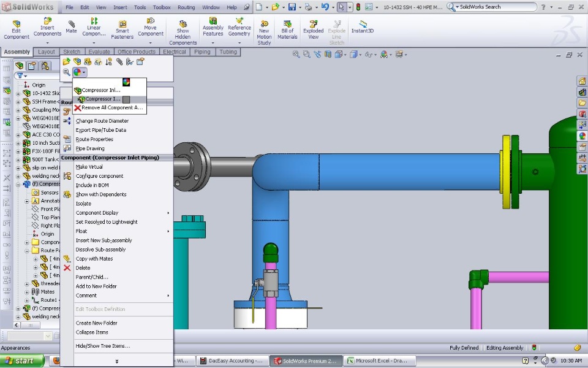Image resolution: width=588 pixels, height=368 pixels.
Task: Select the Route1 item in the tree
Action: [49, 300]
